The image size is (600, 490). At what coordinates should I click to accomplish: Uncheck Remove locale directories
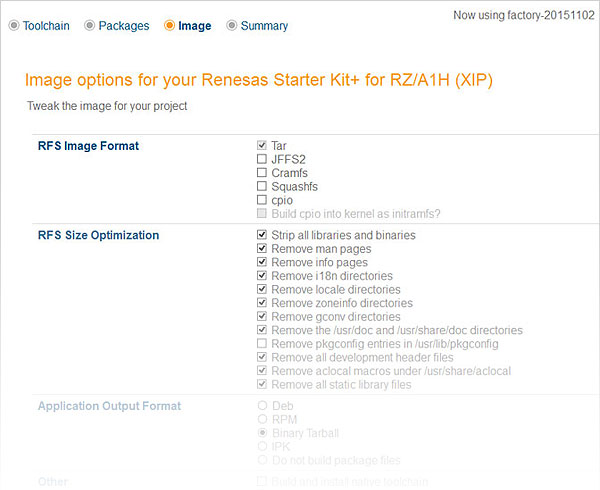click(262, 289)
